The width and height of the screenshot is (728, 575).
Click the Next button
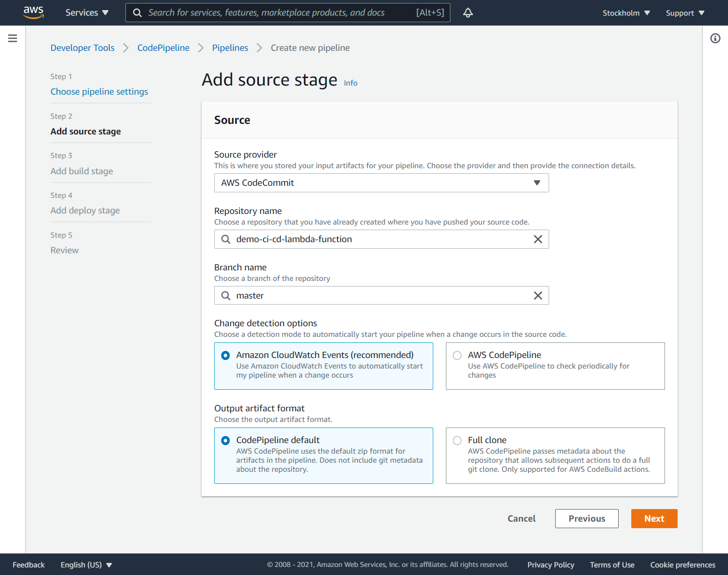[x=654, y=519]
